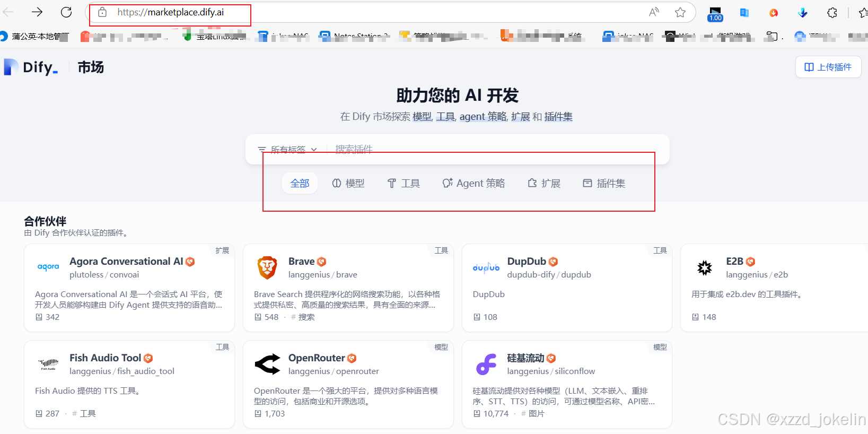The height and width of the screenshot is (434, 868).
Task: Click verified badge beside E2B title
Action: click(750, 262)
